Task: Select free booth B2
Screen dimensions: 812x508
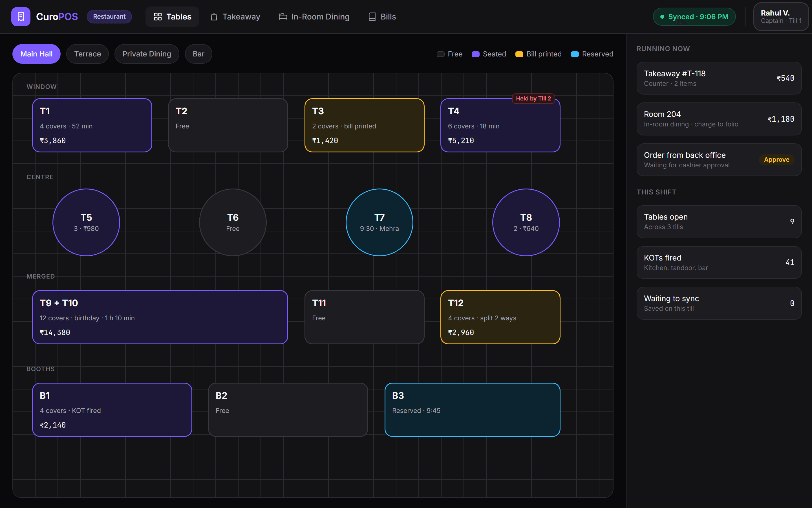Action: (x=288, y=410)
